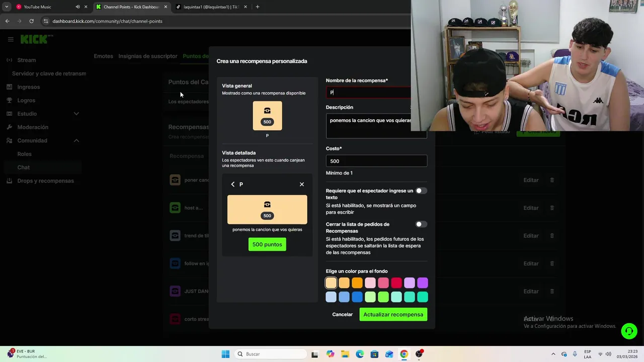Viewport: 644px width, 362px height.
Task: Go back in browser history
Action: point(7,21)
